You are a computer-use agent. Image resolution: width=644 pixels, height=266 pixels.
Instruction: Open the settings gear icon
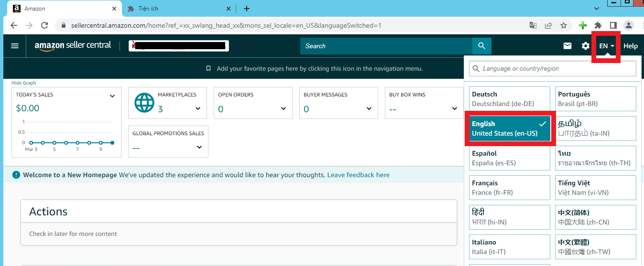coord(585,46)
